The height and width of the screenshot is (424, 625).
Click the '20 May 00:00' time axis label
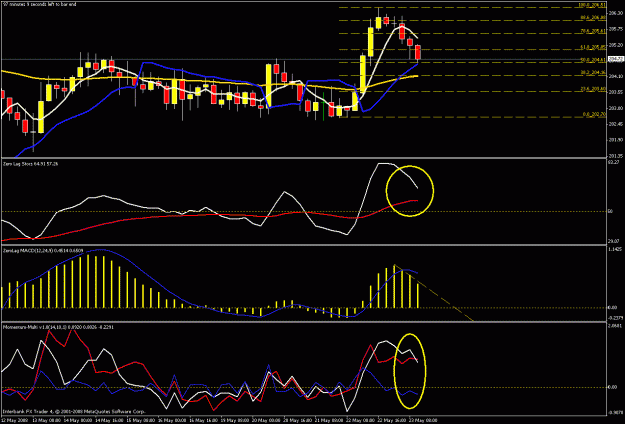coord(266,421)
